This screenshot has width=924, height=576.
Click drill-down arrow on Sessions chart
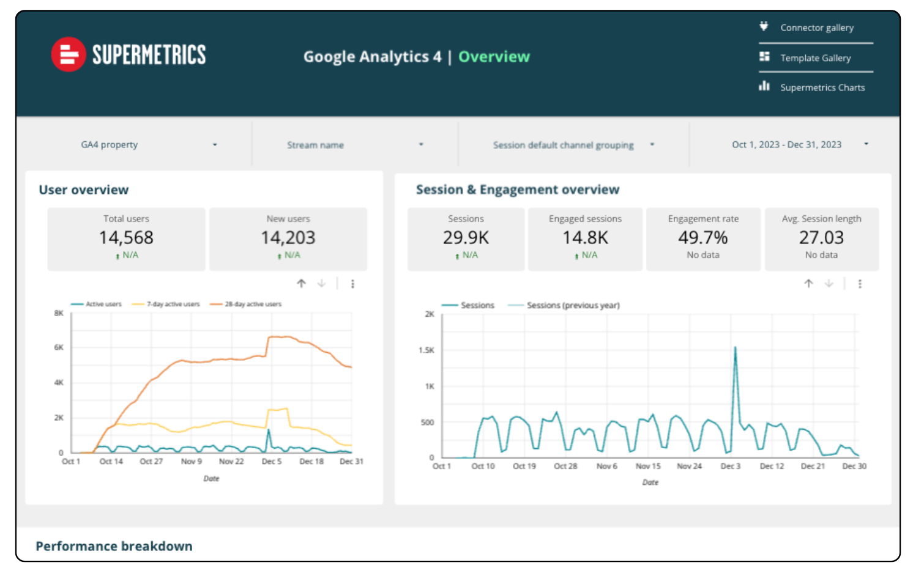pyautogui.click(x=829, y=284)
